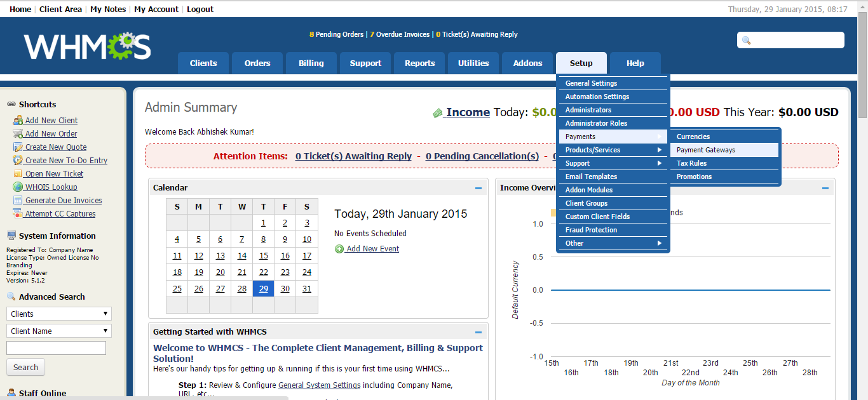Image resolution: width=868 pixels, height=400 pixels.
Task: Open the Help tab
Action: [635, 63]
